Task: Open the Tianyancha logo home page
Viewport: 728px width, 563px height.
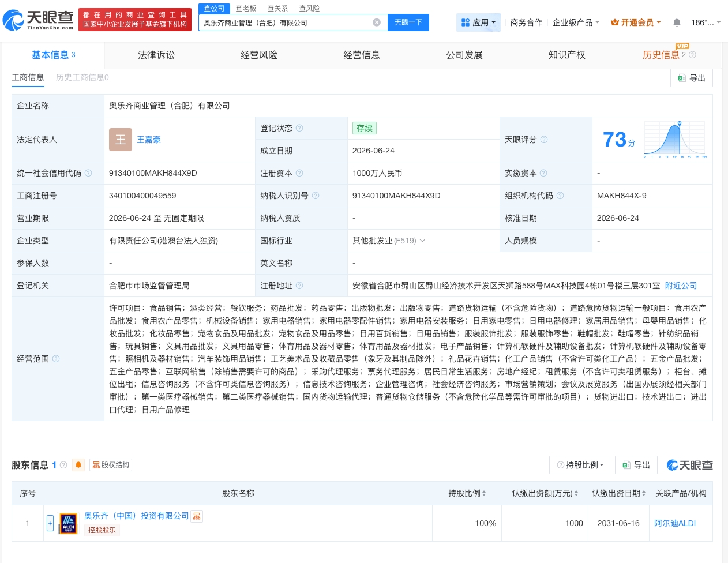Action: [x=39, y=20]
